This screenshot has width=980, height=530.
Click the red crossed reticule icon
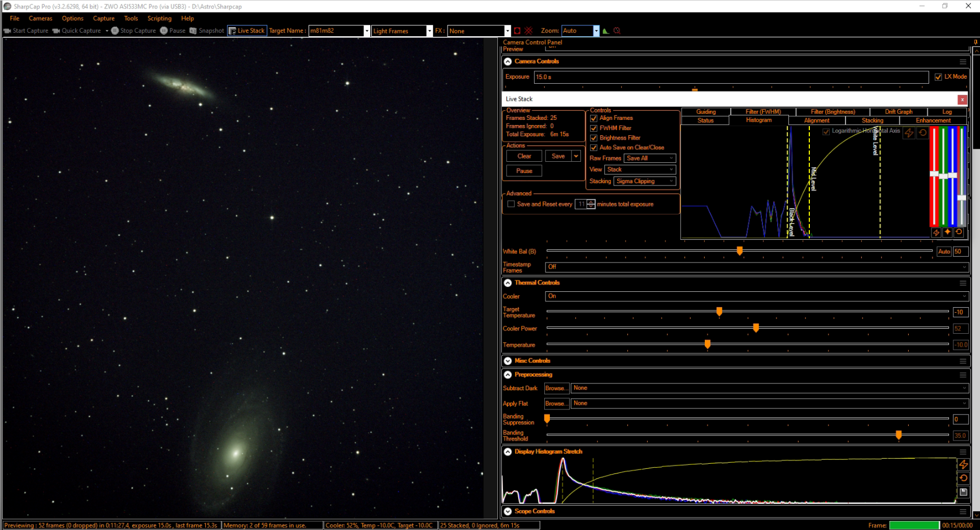(x=528, y=31)
